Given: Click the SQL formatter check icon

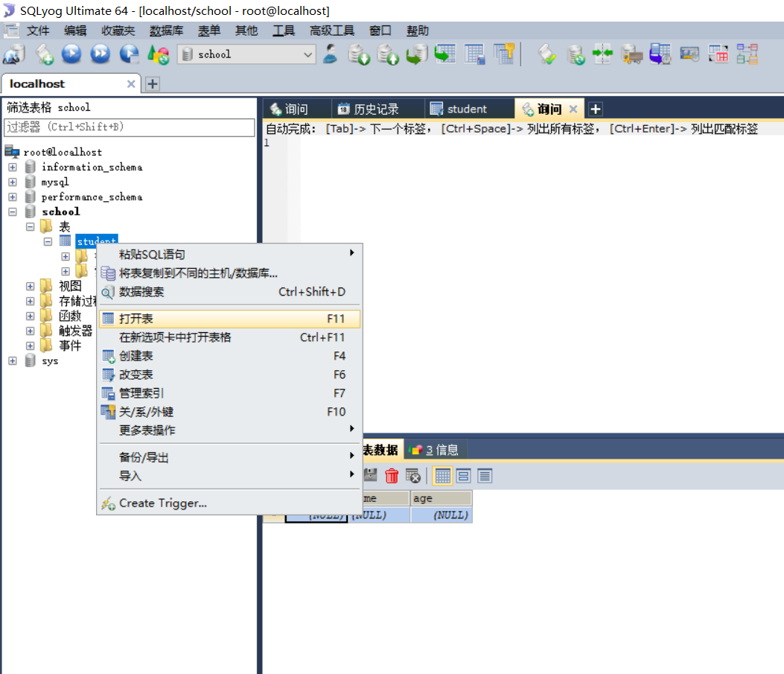Looking at the screenshot, I should 547,54.
